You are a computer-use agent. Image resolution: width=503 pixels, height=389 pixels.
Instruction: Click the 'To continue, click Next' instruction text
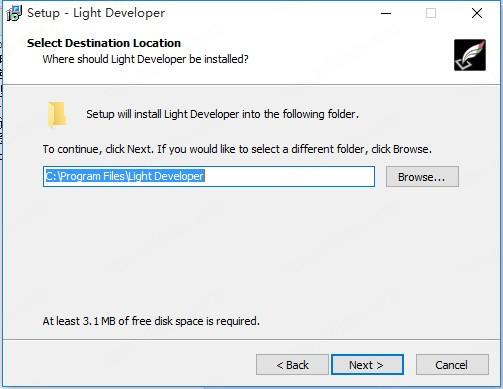click(237, 149)
